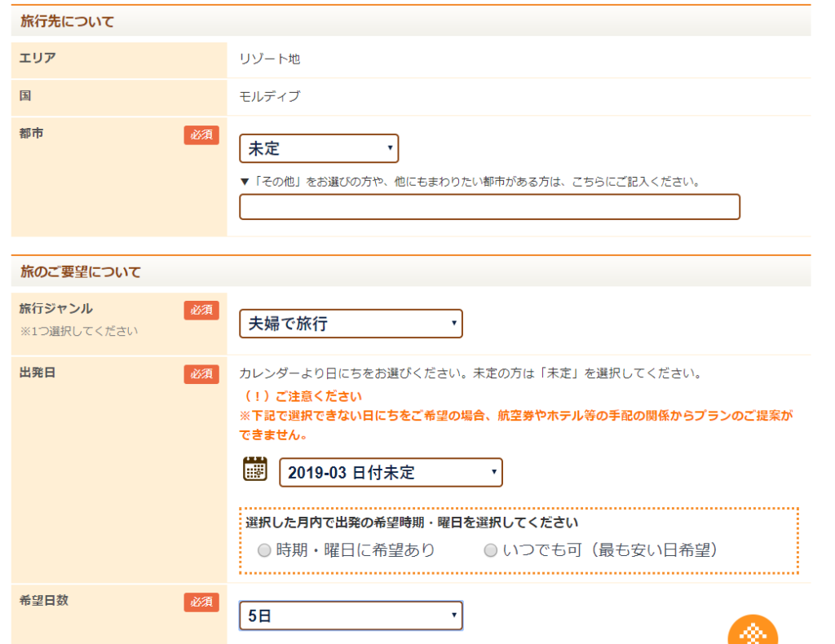
Task: Click the リゾート地 area value text
Action: tap(270, 60)
